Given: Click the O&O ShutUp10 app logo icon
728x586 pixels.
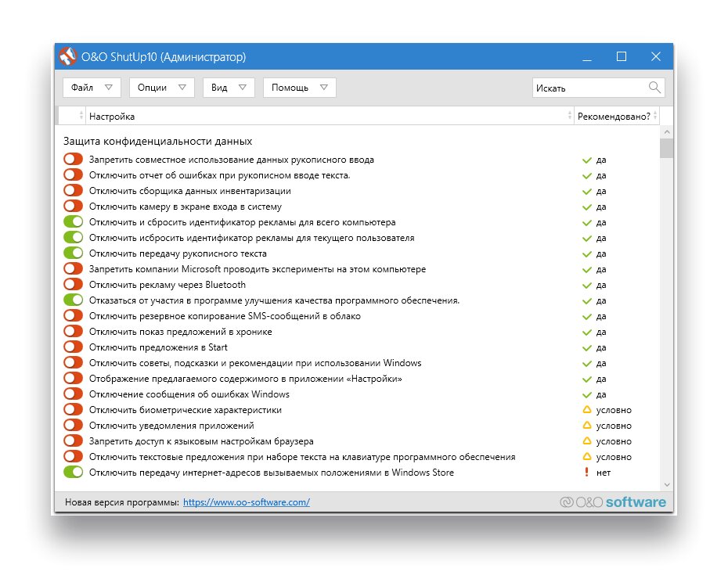Looking at the screenshot, I should [x=67, y=56].
